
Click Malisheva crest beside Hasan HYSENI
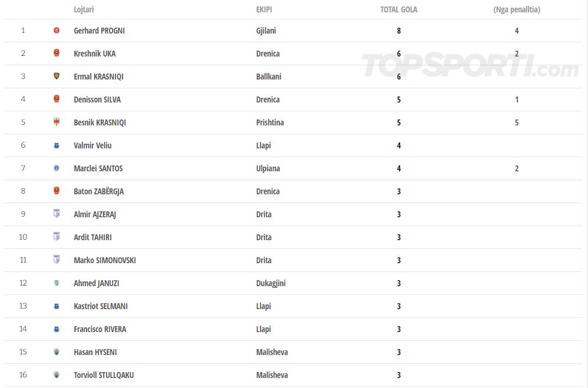57,351
